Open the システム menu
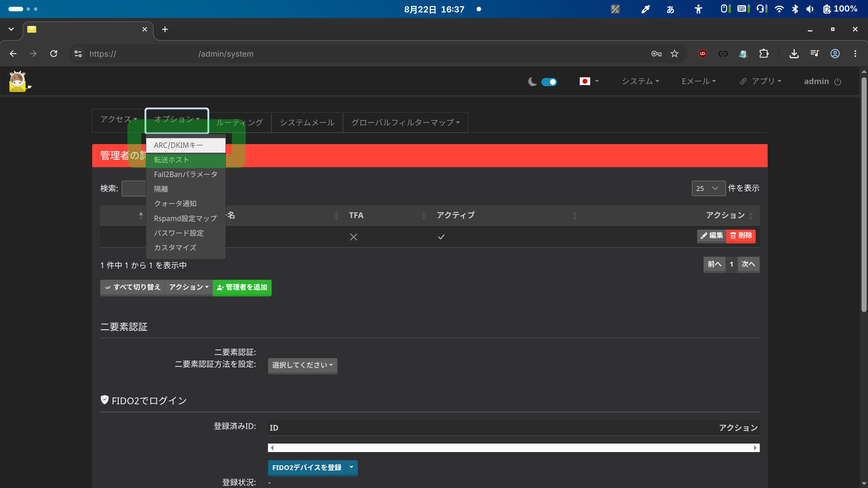This screenshot has height=488, width=868. 640,81
